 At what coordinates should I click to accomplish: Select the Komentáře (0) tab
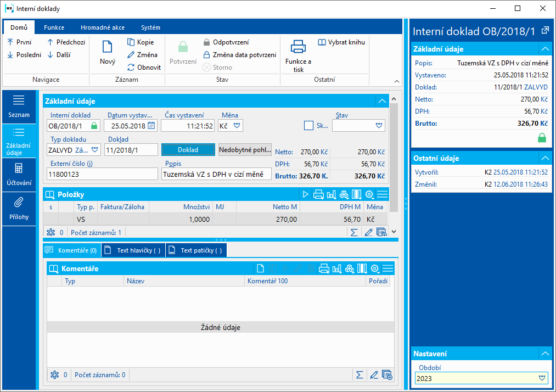pyautogui.click(x=72, y=250)
